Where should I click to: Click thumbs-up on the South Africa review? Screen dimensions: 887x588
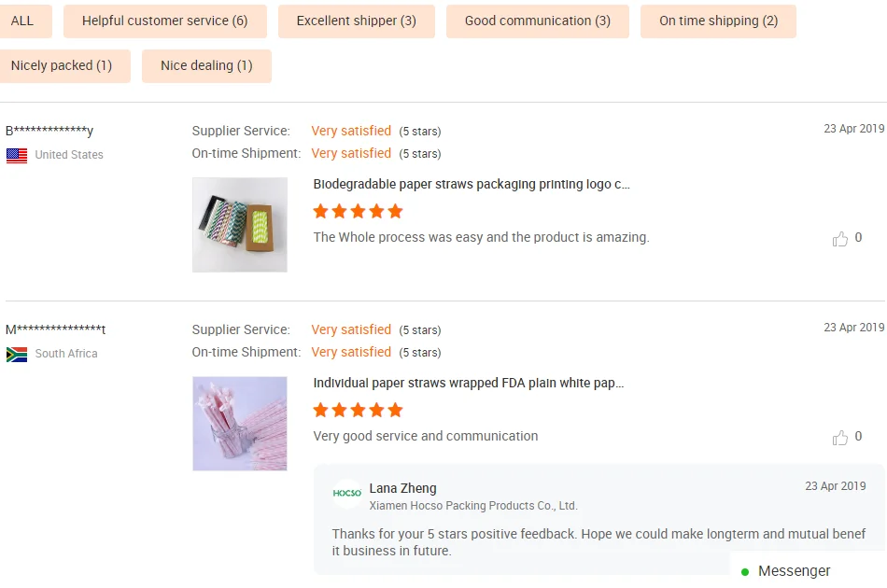840,438
